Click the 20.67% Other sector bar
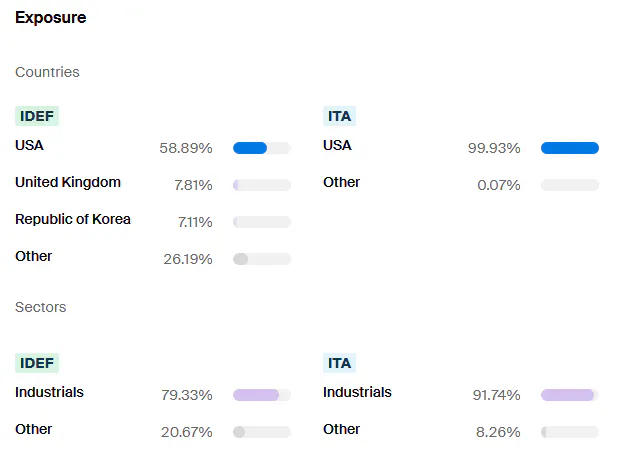The image size is (634, 459). pos(261,432)
